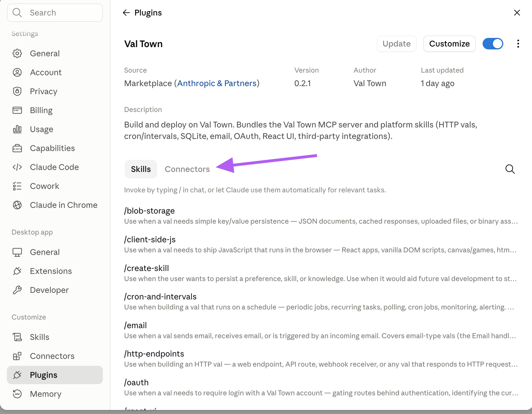Click the version value 0.2.1

point(302,83)
